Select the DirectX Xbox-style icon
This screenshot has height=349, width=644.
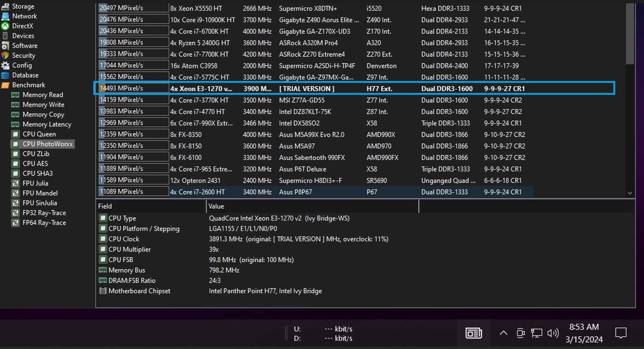point(5,26)
